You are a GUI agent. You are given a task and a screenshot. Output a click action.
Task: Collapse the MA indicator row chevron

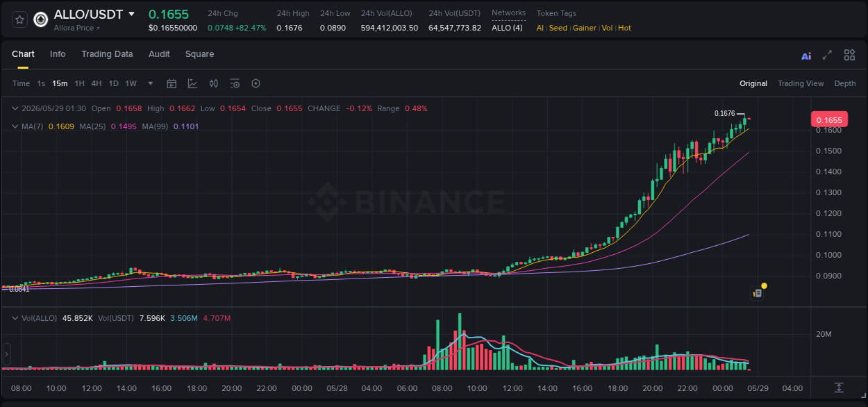pos(15,126)
